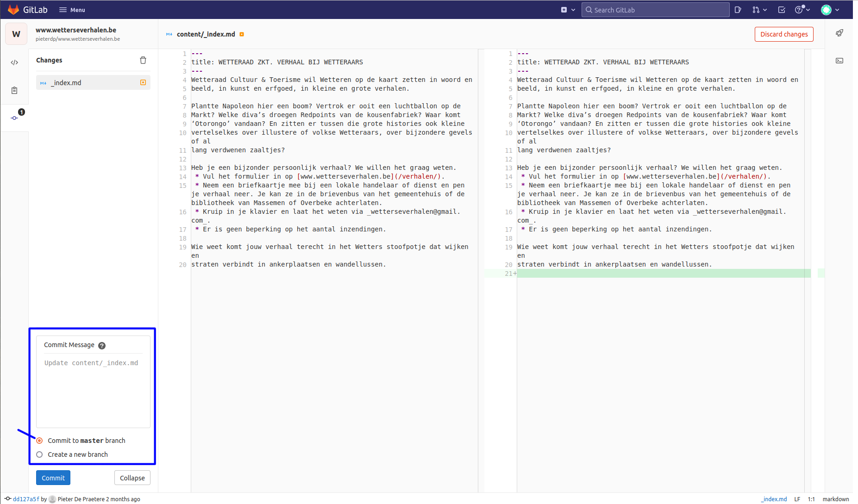Open the Pipelines rocket icon on right sidebar

click(x=839, y=33)
